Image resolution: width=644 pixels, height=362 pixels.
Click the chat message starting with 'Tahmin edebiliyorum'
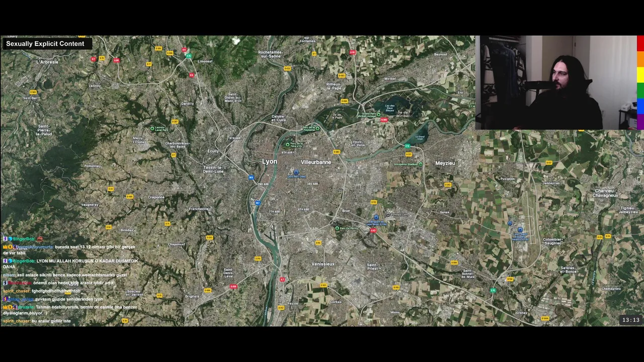pos(70,310)
